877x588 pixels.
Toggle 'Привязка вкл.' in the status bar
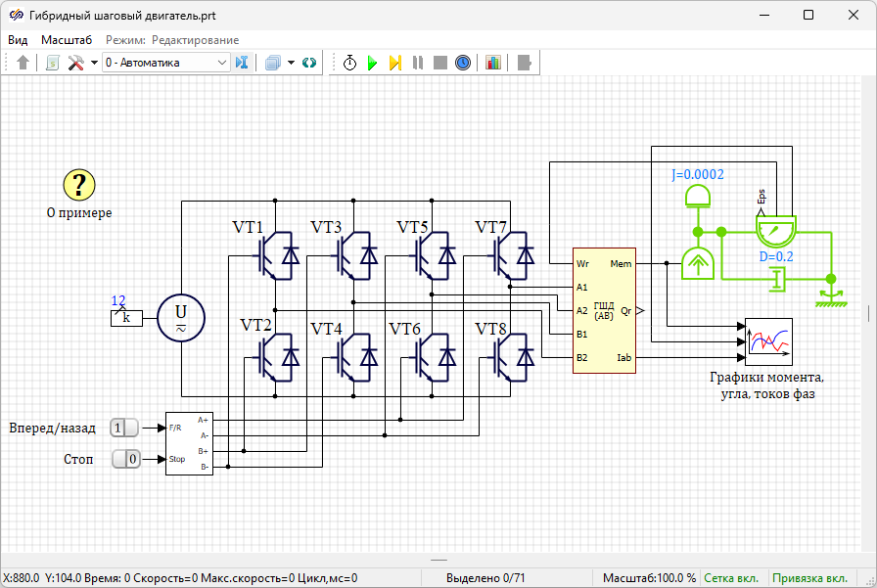809,578
